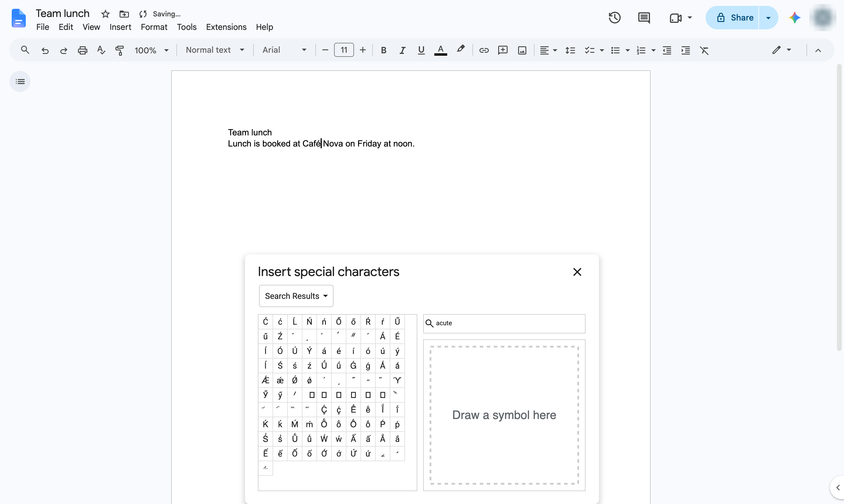Image resolution: width=844 pixels, height=504 pixels.
Task: Click the paint format roller icon
Action: [x=120, y=50]
